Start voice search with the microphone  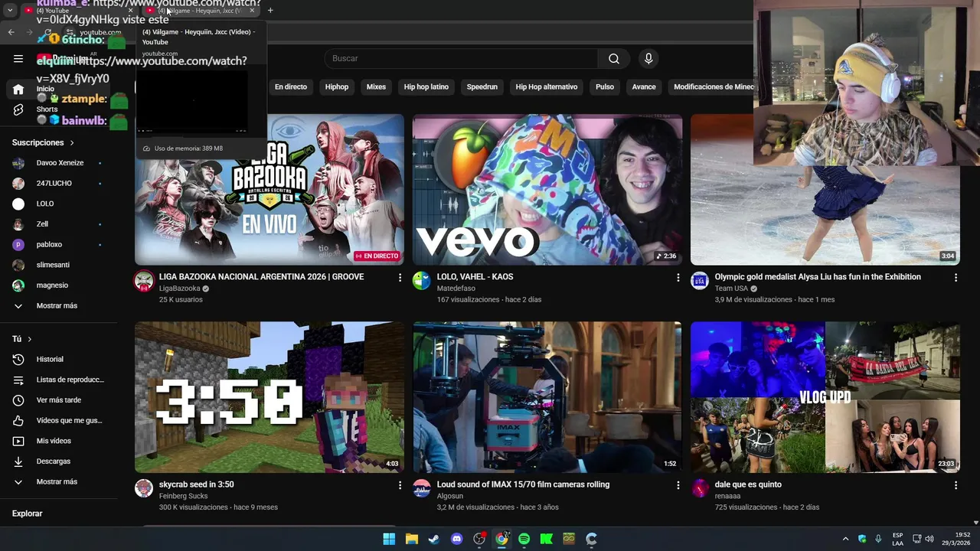click(648, 59)
